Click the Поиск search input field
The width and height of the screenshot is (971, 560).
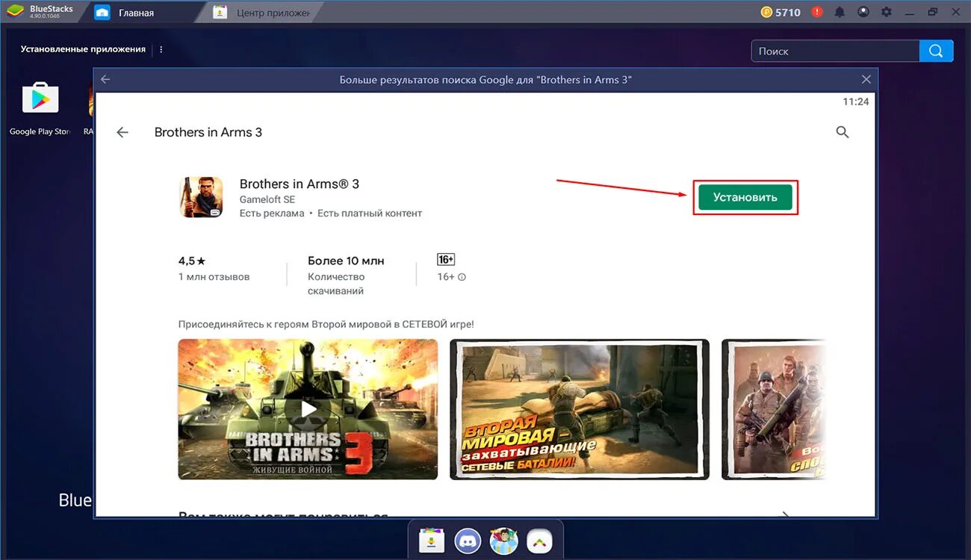pyautogui.click(x=835, y=51)
